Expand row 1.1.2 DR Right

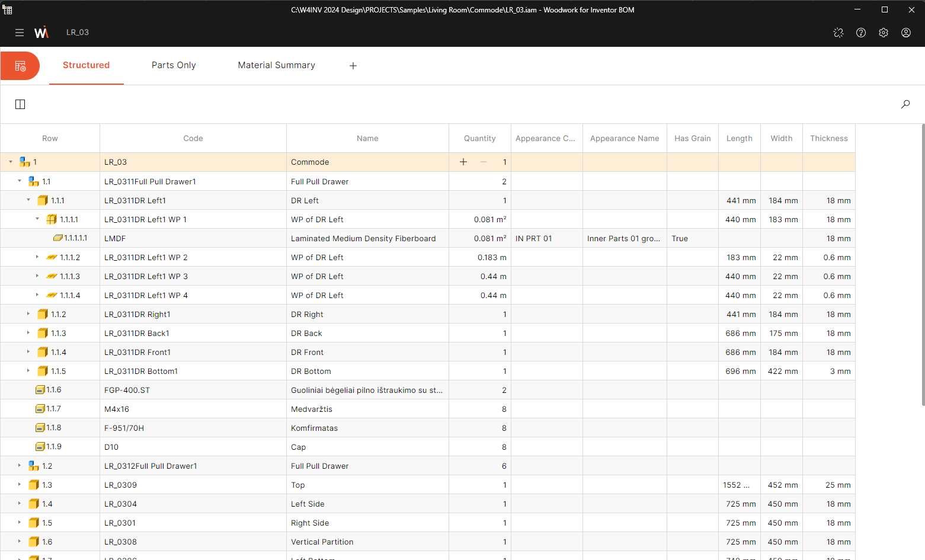click(28, 313)
